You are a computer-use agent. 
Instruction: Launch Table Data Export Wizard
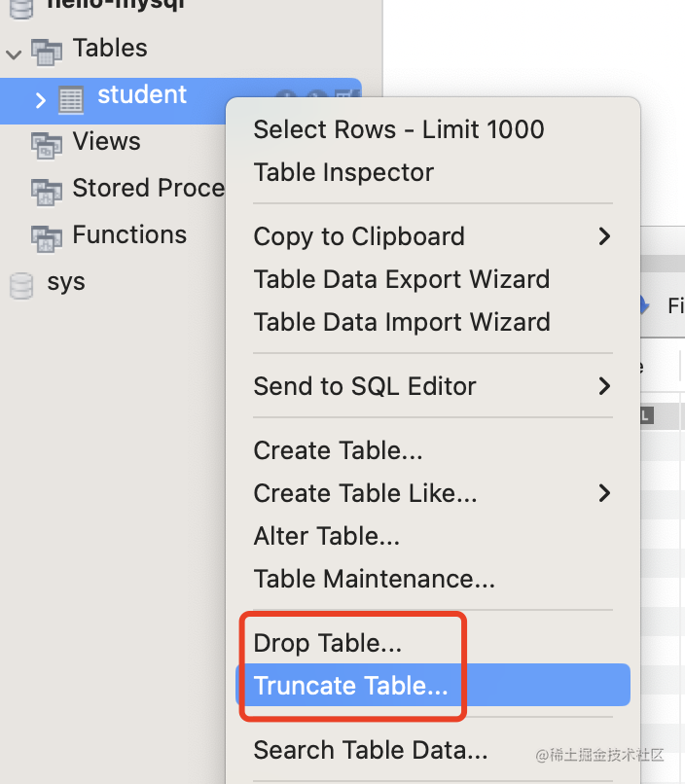(x=402, y=279)
